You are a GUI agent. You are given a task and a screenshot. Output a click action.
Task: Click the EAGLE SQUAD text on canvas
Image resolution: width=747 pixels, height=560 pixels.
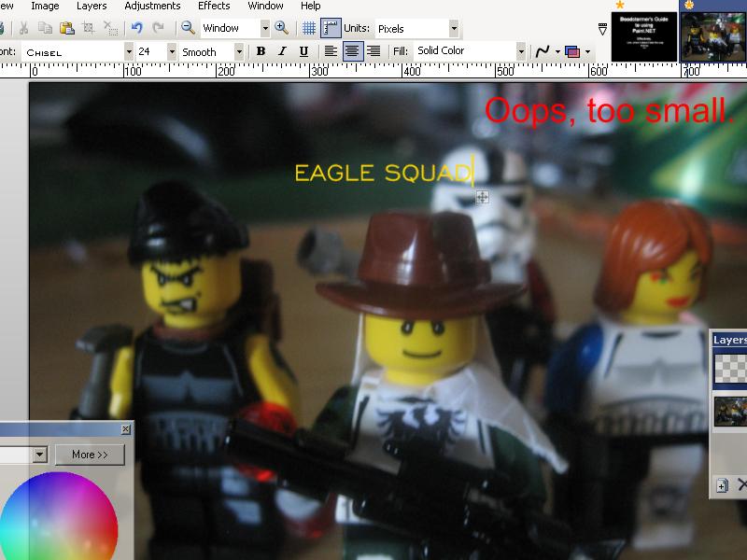point(383,173)
